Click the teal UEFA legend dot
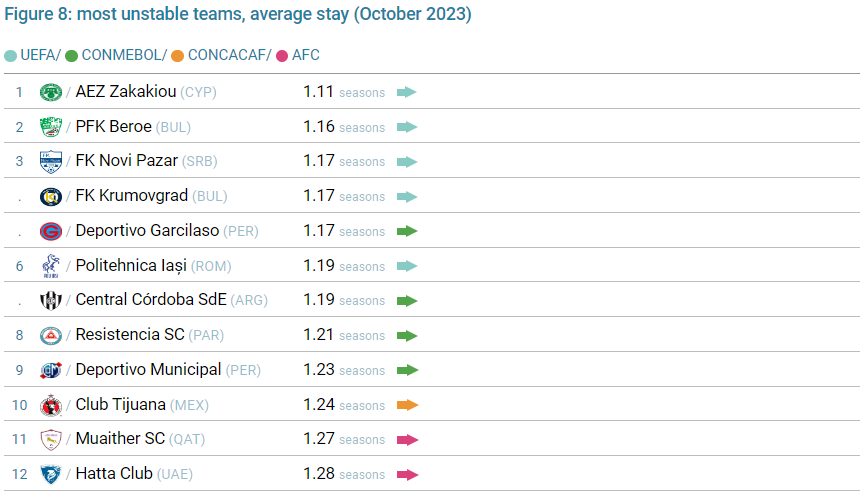 (x=10, y=55)
